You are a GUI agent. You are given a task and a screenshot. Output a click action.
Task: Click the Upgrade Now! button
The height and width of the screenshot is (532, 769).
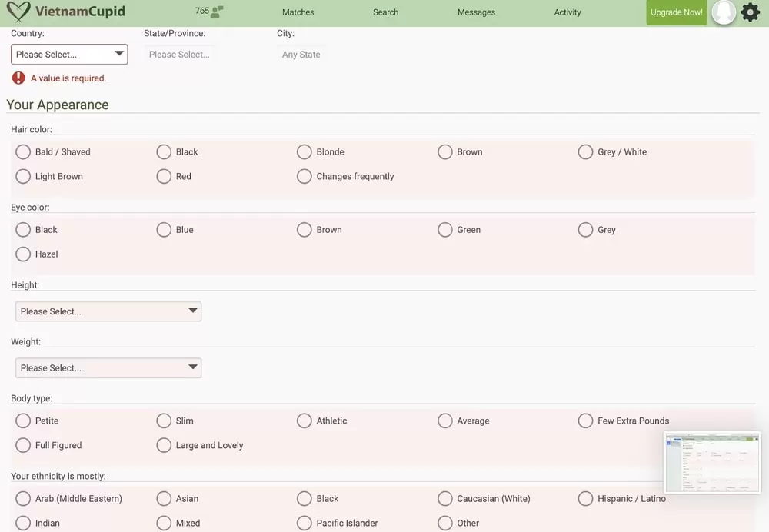(x=676, y=12)
